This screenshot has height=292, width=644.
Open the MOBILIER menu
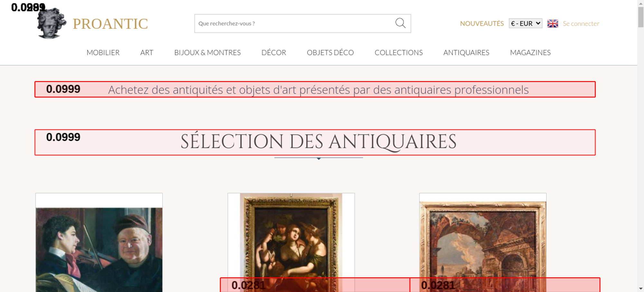103,52
